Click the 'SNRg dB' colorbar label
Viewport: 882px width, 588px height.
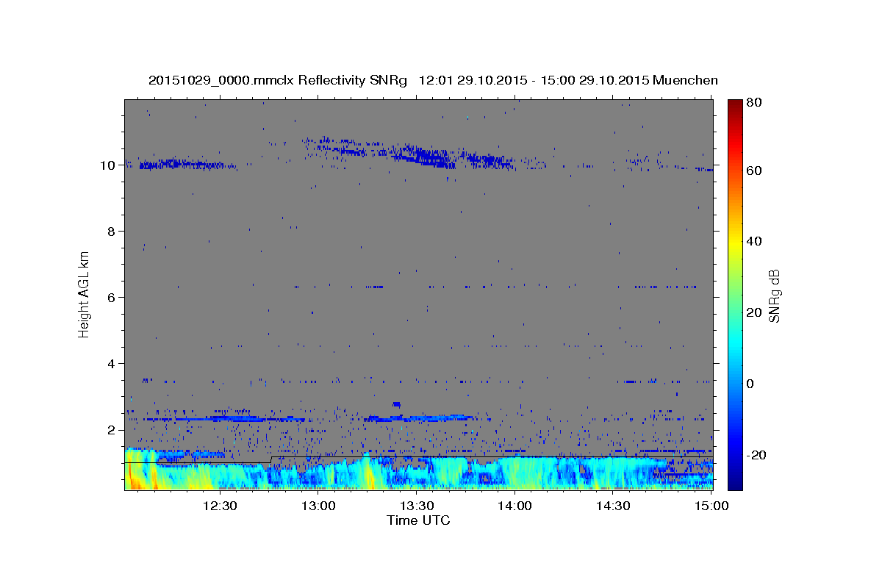click(773, 295)
